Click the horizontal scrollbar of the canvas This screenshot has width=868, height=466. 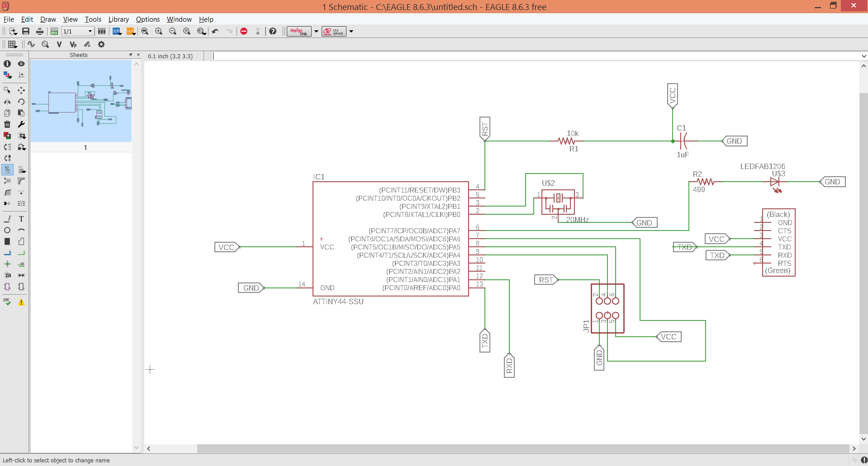point(523,448)
